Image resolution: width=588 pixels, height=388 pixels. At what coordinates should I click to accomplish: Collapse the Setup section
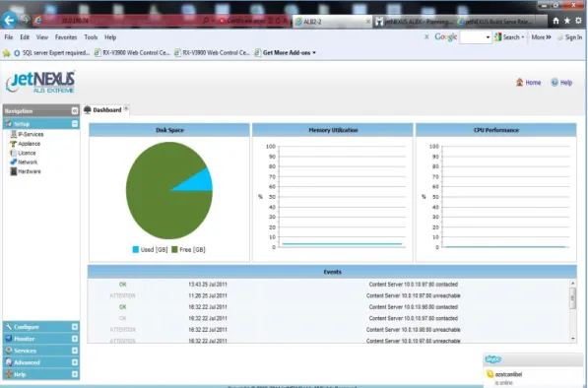click(x=75, y=124)
